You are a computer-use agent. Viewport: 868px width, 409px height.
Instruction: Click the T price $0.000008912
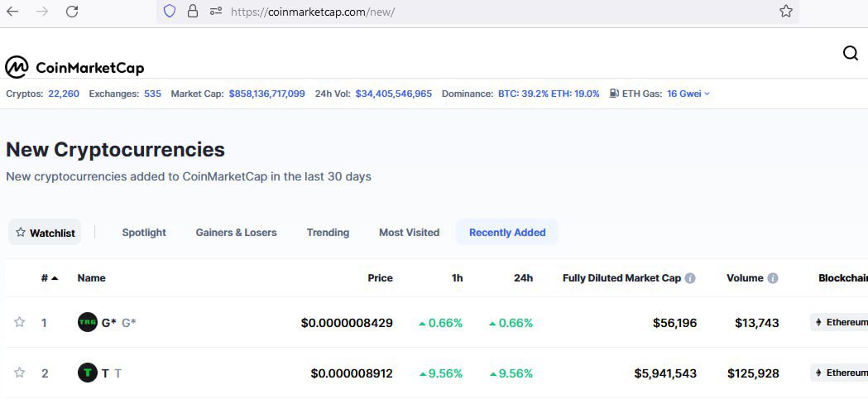352,373
